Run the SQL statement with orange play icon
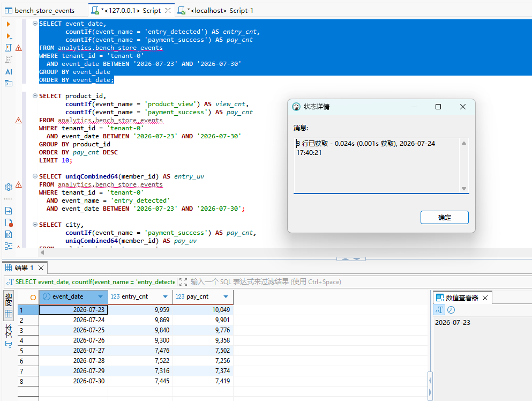The image size is (532, 401). (x=9, y=24)
